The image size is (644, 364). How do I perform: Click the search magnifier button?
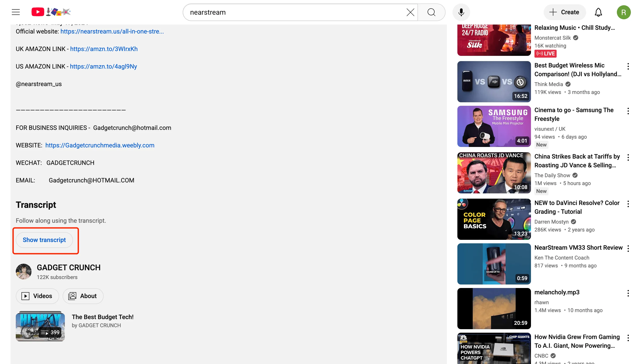[x=431, y=12]
